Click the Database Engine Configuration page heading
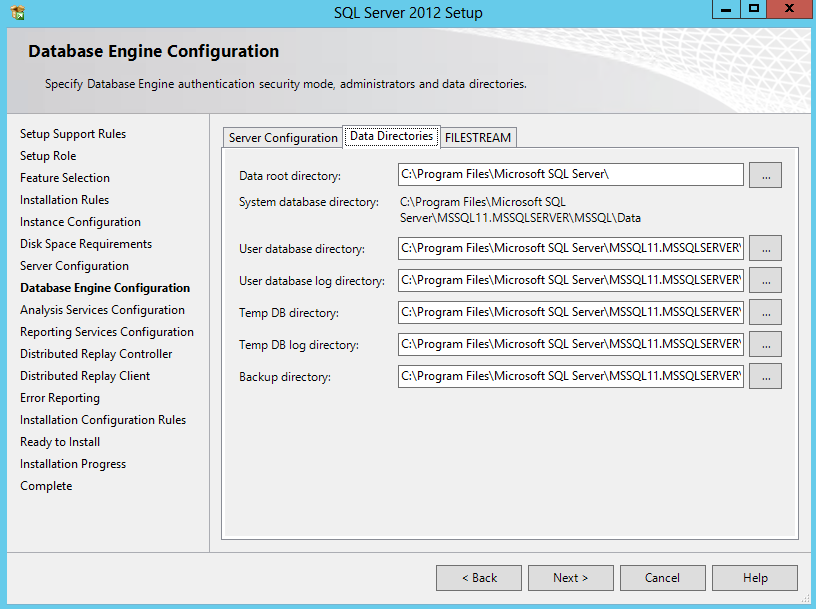This screenshot has width=816, height=609. 154,51
